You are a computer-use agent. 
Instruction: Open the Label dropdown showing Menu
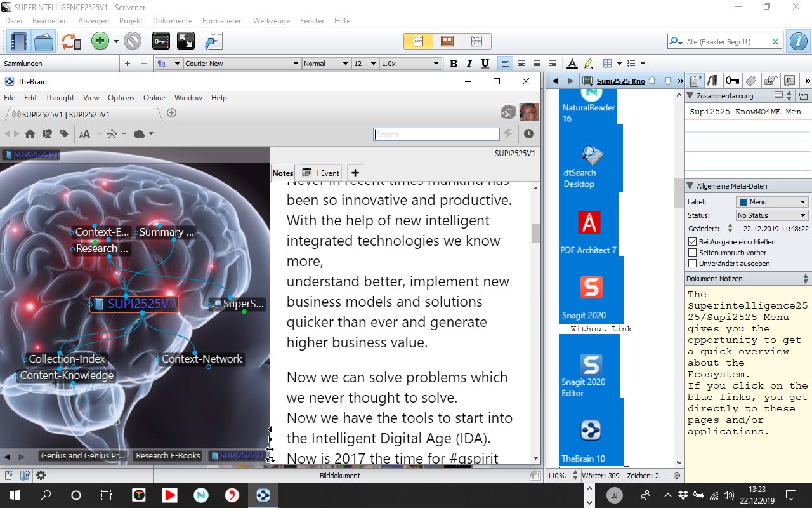coord(771,202)
